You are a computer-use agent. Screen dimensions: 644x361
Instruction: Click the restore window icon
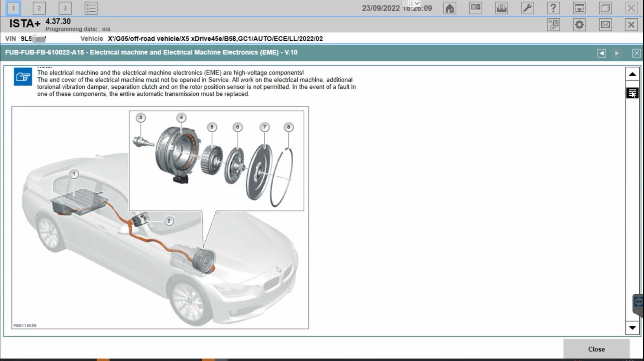605,8
